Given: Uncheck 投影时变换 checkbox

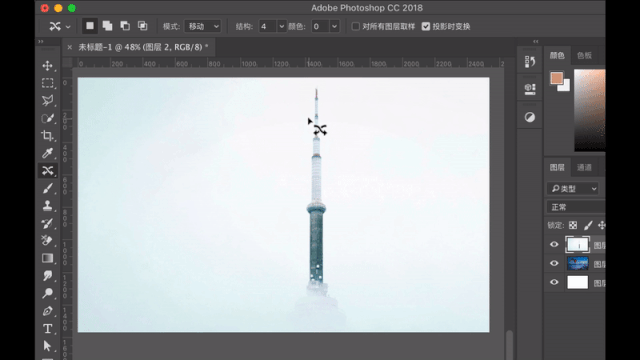Looking at the screenshot, I should point(426,27).
